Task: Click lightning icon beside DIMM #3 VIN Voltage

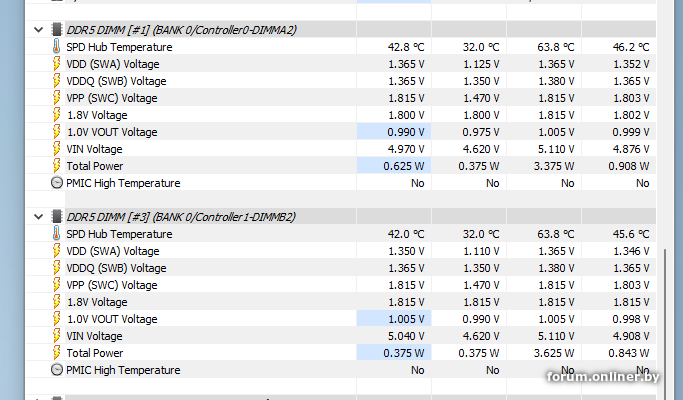Action: [56, 336]
